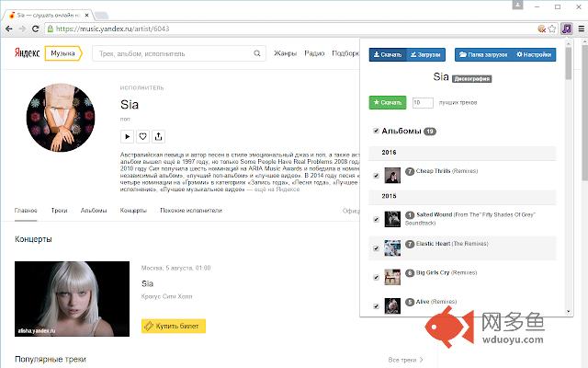This screenshot has height=368, width=588.
Task: Open the Подборки menu
Action: point(345,53)
